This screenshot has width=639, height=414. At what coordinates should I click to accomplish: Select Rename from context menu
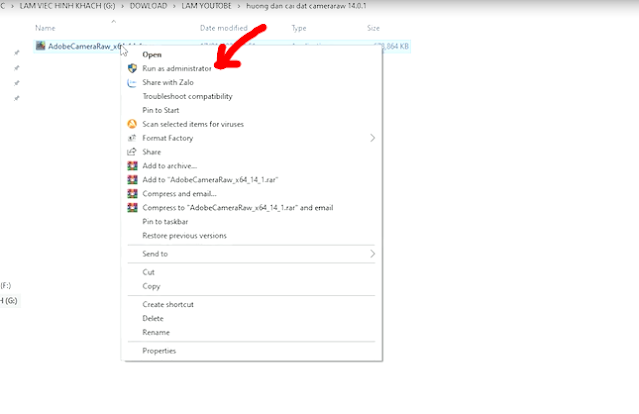156,333
